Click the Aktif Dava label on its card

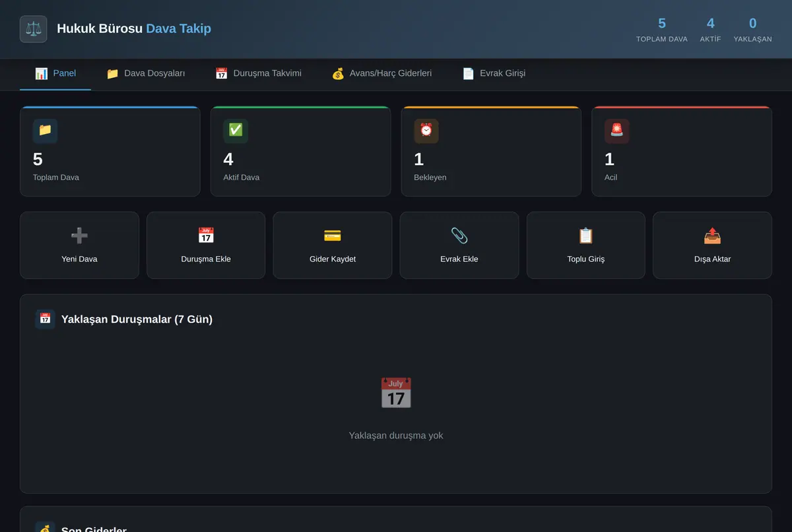pyautogui.click(x=242, y=178)
